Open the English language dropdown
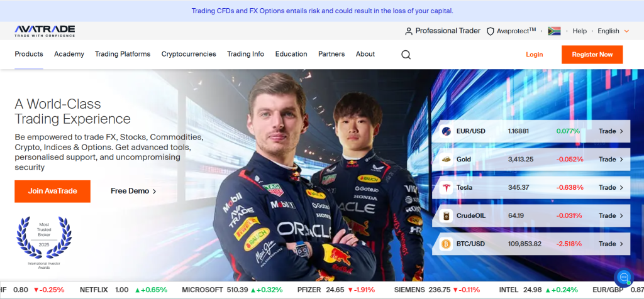Screen dimensions: 644x299 [x=613, y=31]
